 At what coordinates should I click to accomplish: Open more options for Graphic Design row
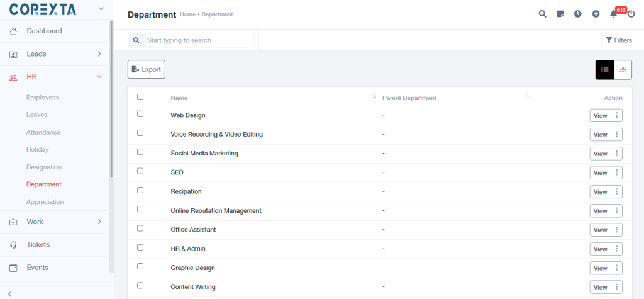(x=617, y=268)
